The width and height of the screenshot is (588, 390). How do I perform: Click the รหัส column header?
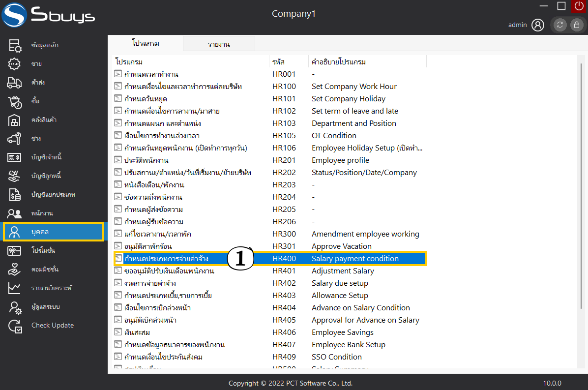point(278,62)
